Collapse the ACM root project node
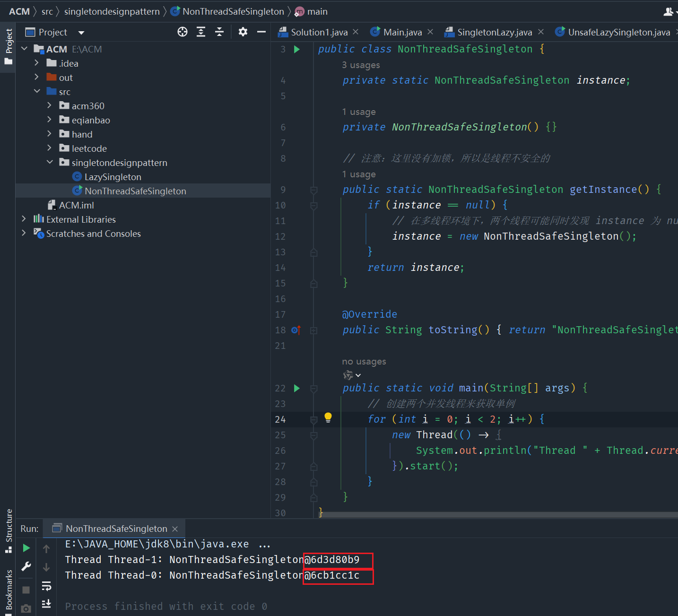The height and width of the screenshot is (616, 678). (25, 49)
